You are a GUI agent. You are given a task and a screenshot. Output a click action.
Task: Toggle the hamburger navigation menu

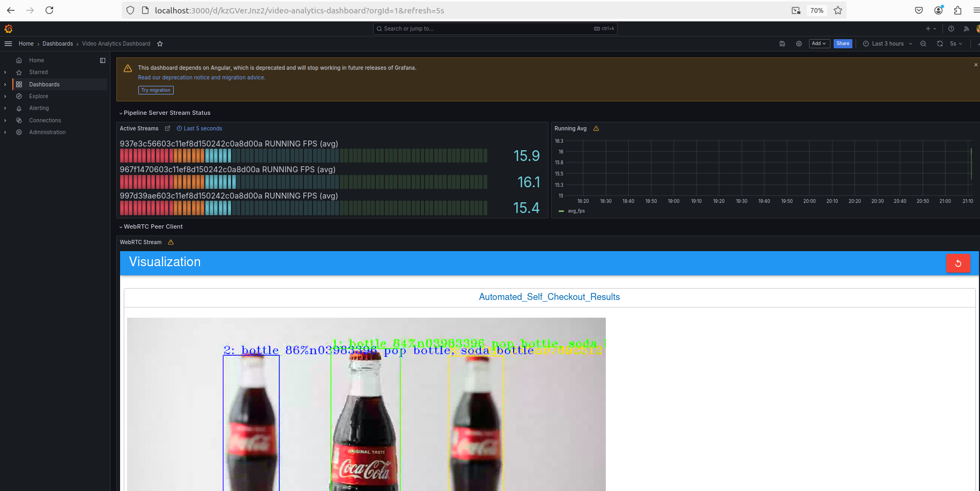coord(8,43)
